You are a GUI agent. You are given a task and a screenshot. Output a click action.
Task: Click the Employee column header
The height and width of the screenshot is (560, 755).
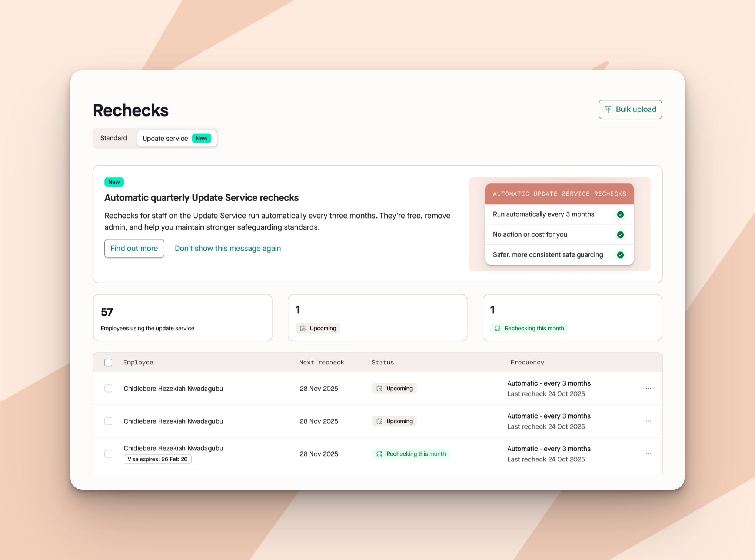[x=138, y=362]
